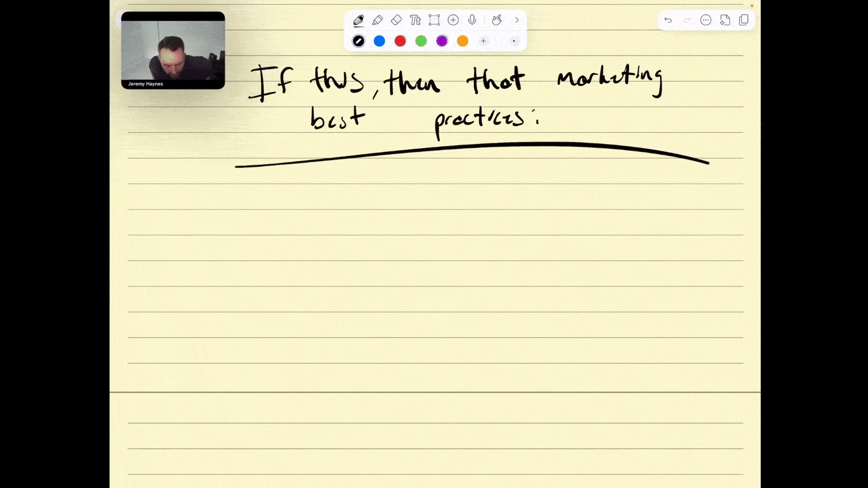Redo the undone stroke
The image size is (868, 488).
687,20
